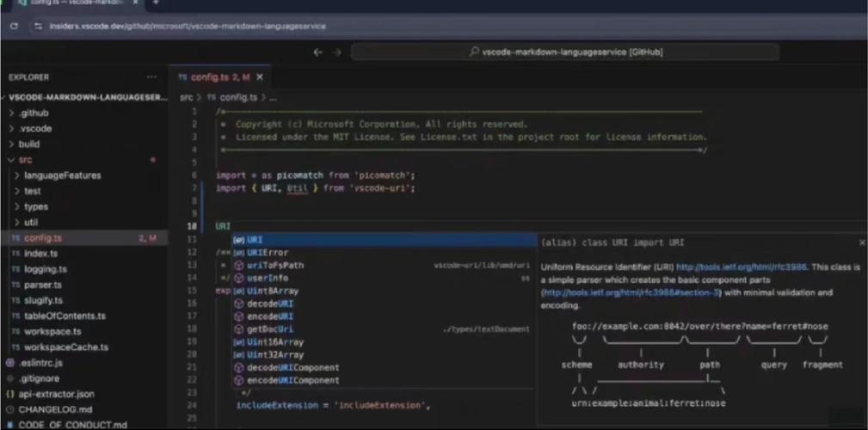868x430 pixels.
Task: Close the suggestion details panel
Action: pyautogui.click(x=862, y=243)
